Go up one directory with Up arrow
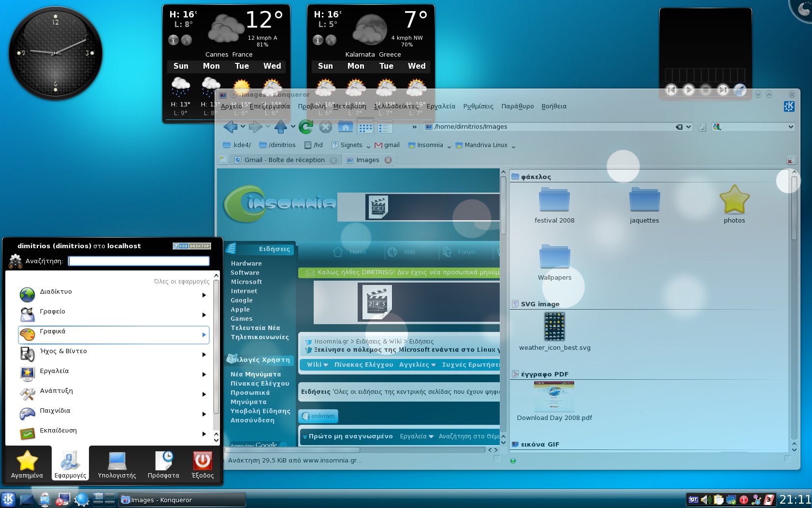 [x=281, y=127]
